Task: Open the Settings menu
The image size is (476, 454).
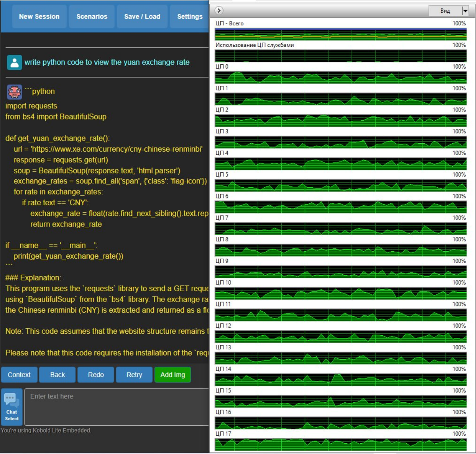Action: [190, 17]
